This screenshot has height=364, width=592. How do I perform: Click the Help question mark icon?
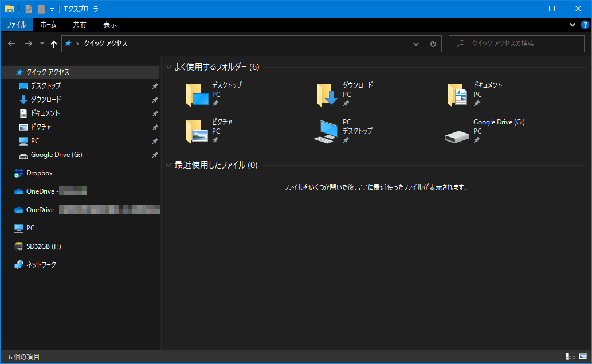coord(585,25)
